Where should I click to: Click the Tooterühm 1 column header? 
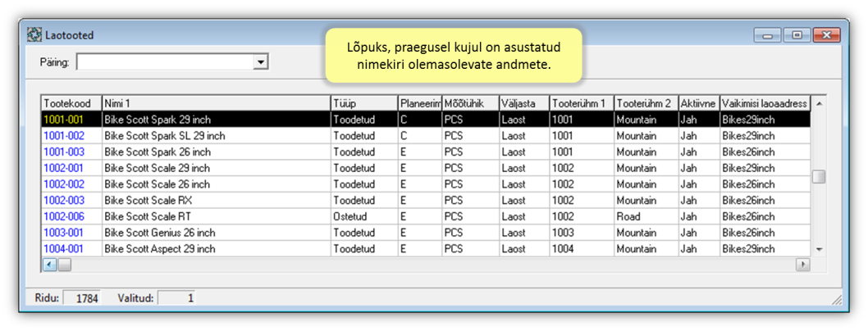pyautogui.click(x=581, y=103)
